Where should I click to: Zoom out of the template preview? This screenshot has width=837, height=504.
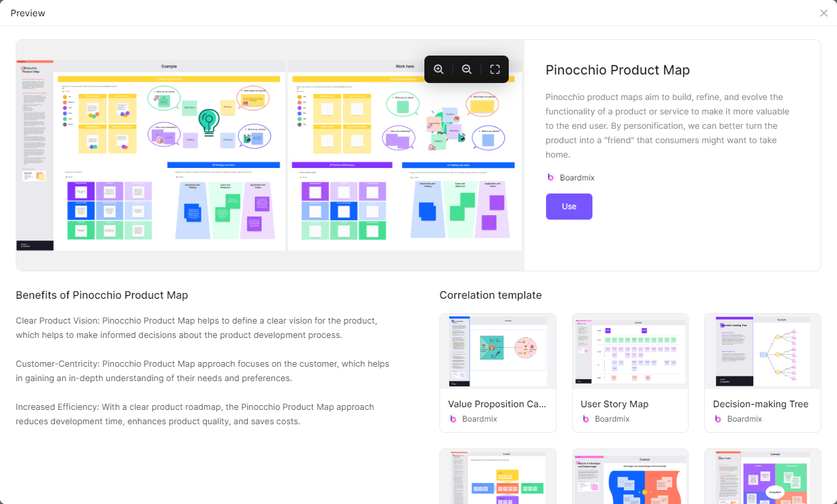(467, 69)
